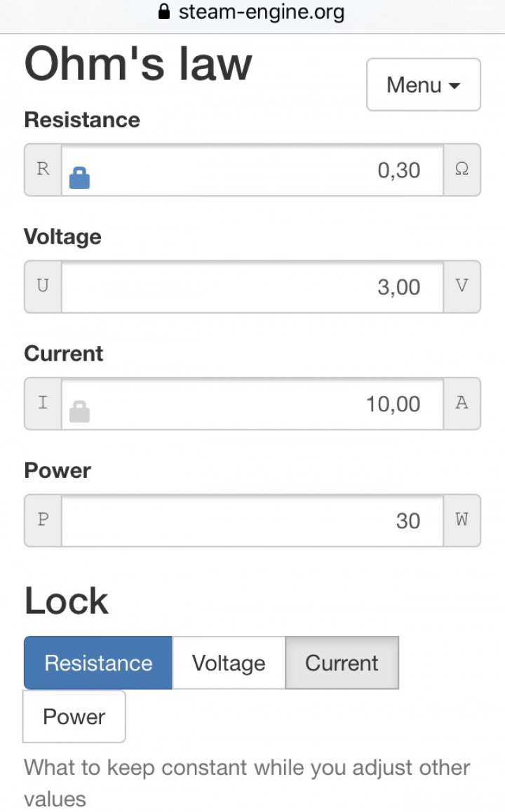The height and width of the screenshot is (812, 505).
Task: Toggle the Current lock button
Action: [342, 663]
